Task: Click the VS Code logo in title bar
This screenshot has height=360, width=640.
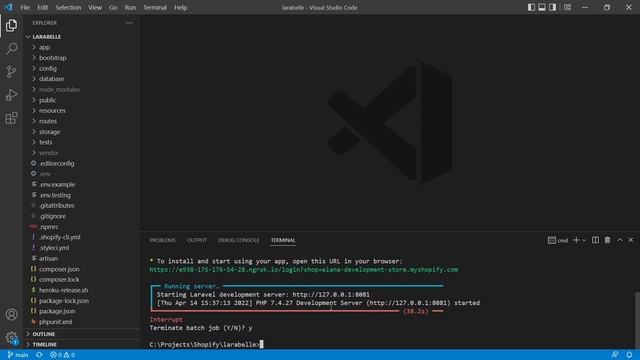Action: point(8,7)
